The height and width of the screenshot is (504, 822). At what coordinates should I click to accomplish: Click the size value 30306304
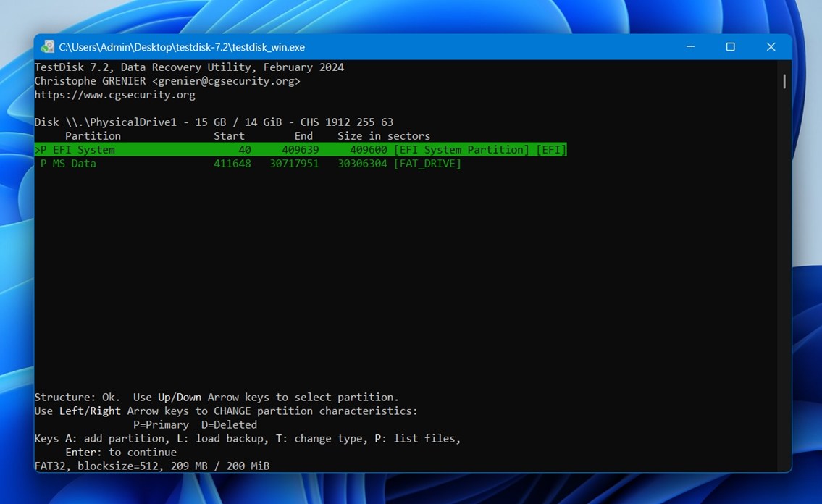[362, 164]
